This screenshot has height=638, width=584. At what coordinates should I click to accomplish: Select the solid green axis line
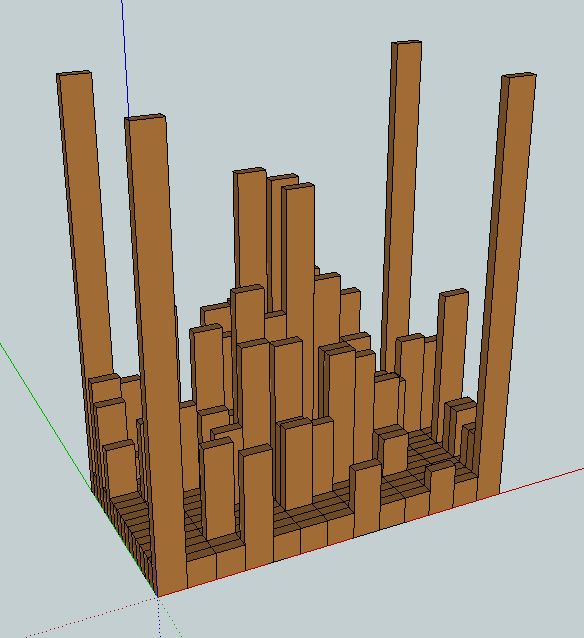(45, 416)
